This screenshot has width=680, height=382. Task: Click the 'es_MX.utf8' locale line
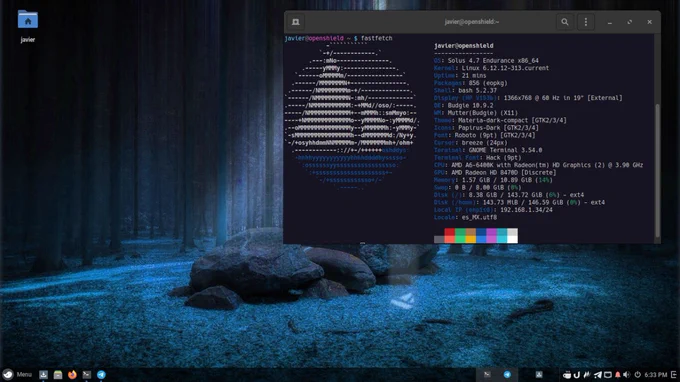465,217
